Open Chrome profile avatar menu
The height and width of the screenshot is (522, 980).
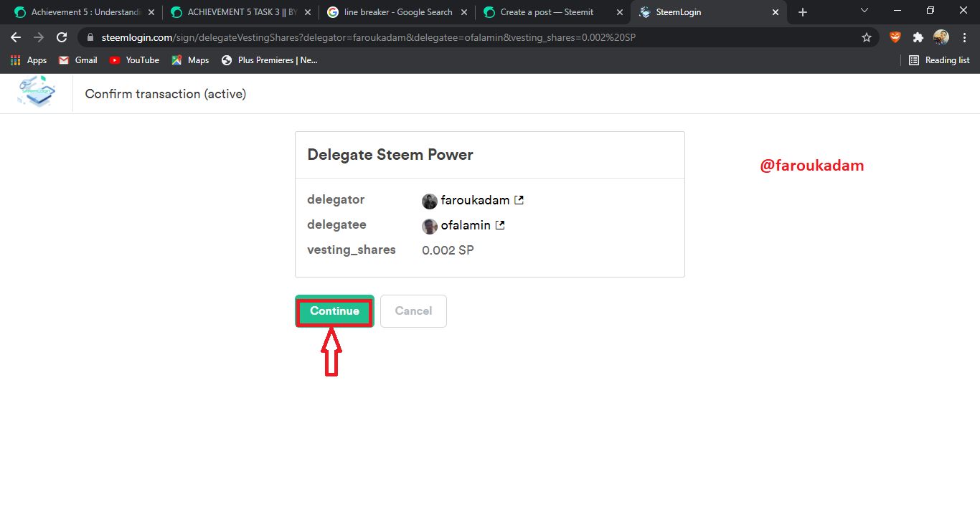941,37
